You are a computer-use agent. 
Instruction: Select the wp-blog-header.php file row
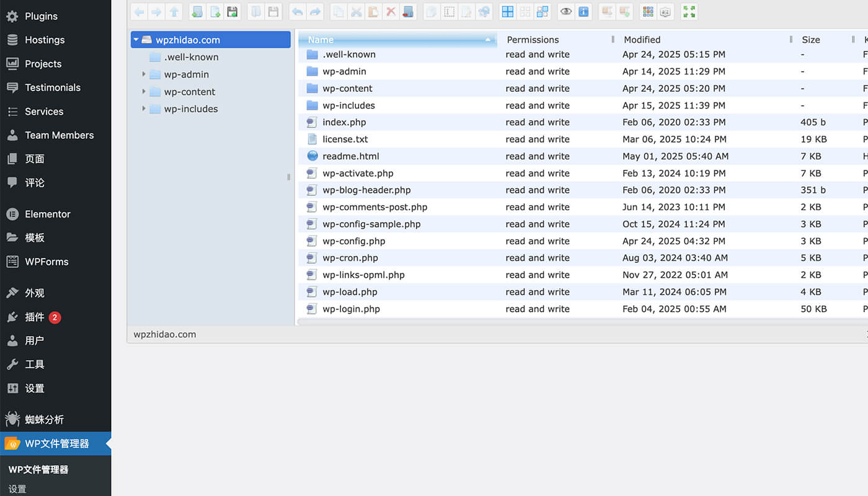pos(583,190)
